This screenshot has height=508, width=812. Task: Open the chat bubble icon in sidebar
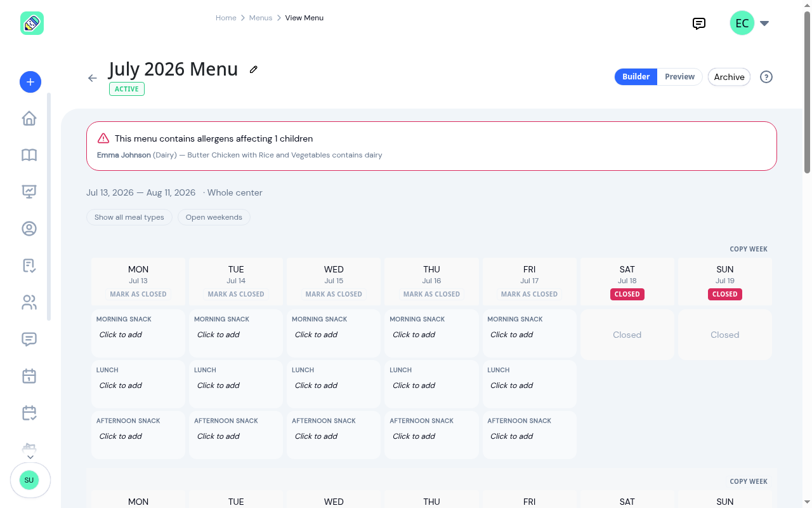click(29, 339)
